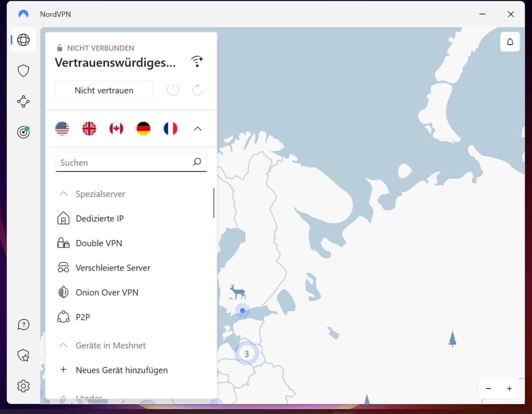
Task: Close the NordVPN window
Action: [x=511, y=14]
